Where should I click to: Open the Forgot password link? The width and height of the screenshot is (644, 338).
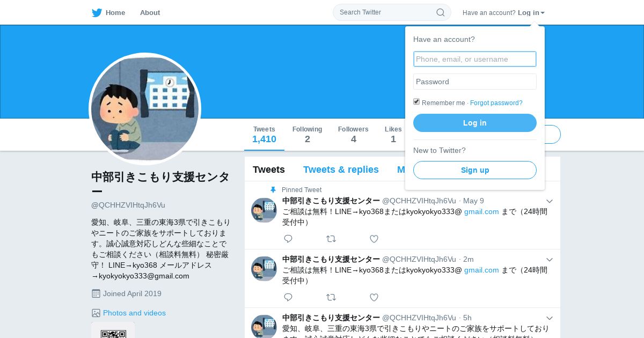(496, 103)
